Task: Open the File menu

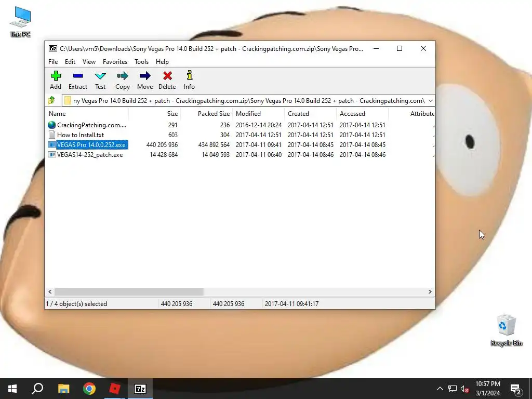Action: tap(53, 62)
